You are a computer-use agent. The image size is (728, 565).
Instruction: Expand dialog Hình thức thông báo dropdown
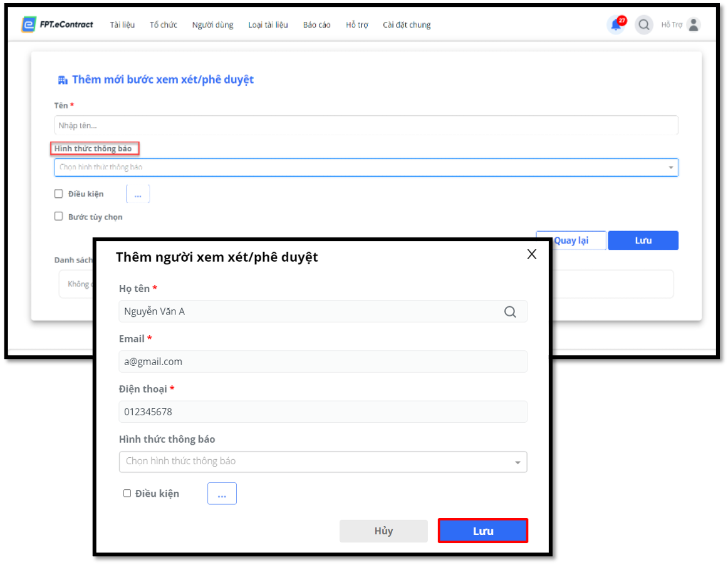(x=323, y=462)
